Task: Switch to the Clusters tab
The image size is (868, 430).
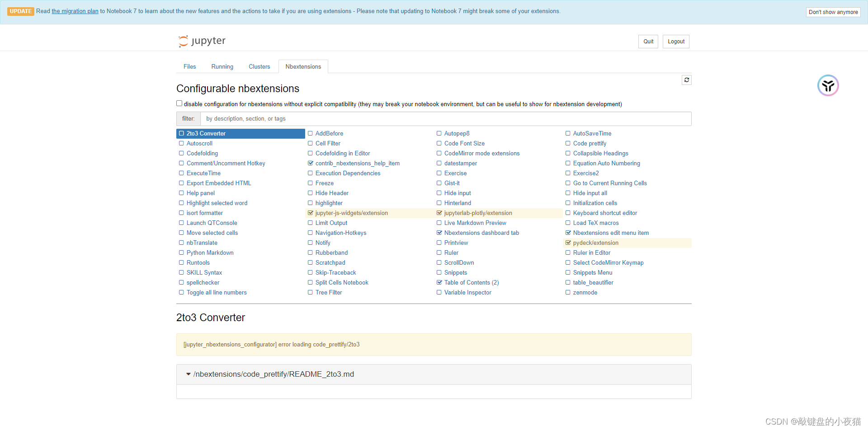Action: point(259,66)
